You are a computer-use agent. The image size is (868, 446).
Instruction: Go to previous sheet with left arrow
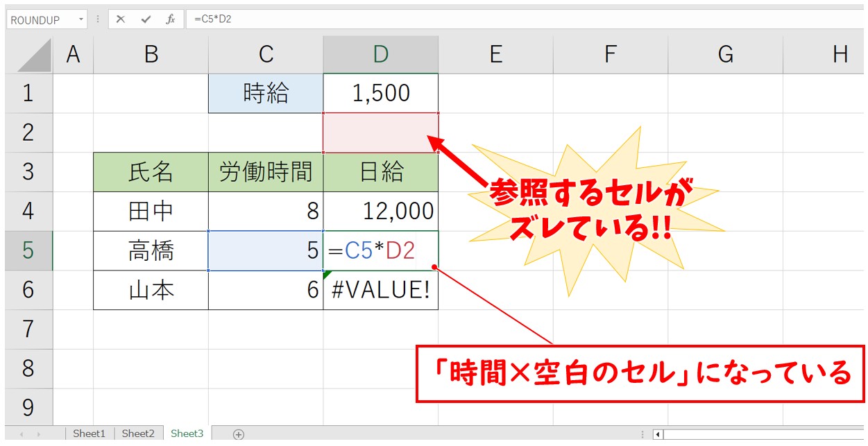(x=22, y=434)
